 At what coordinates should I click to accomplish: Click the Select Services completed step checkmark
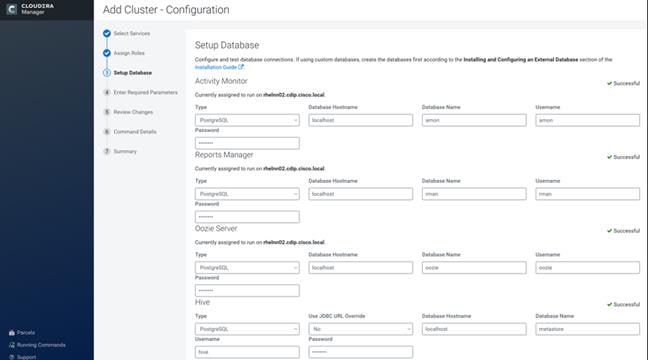tap(107, 33)
